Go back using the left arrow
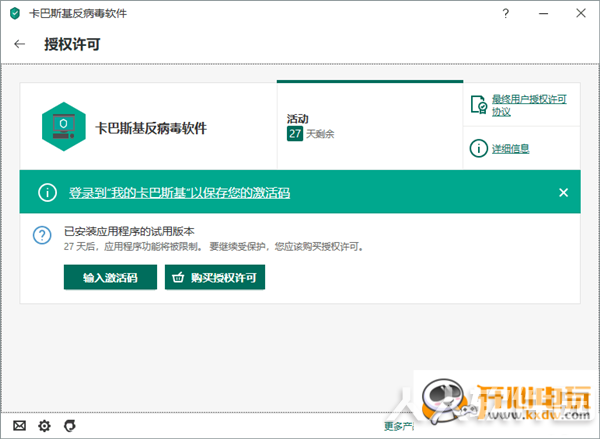The width and height of the screenshot is (600, 439). [x=20, y=44]
